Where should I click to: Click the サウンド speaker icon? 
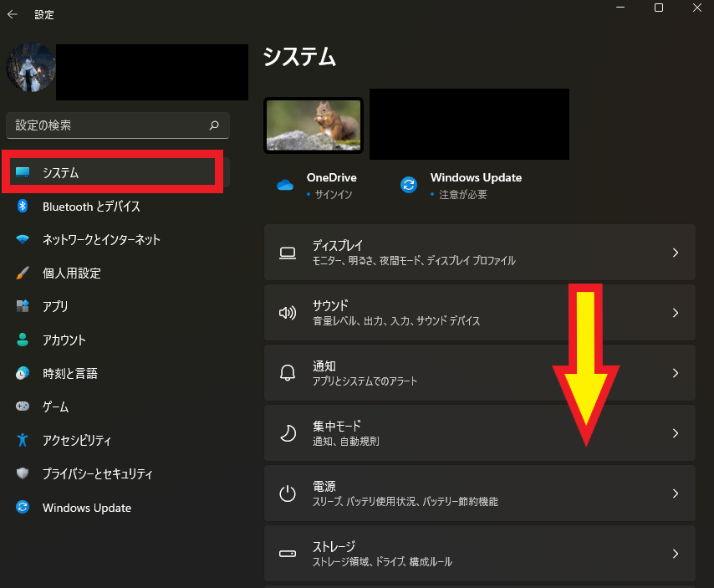point(288,312)
